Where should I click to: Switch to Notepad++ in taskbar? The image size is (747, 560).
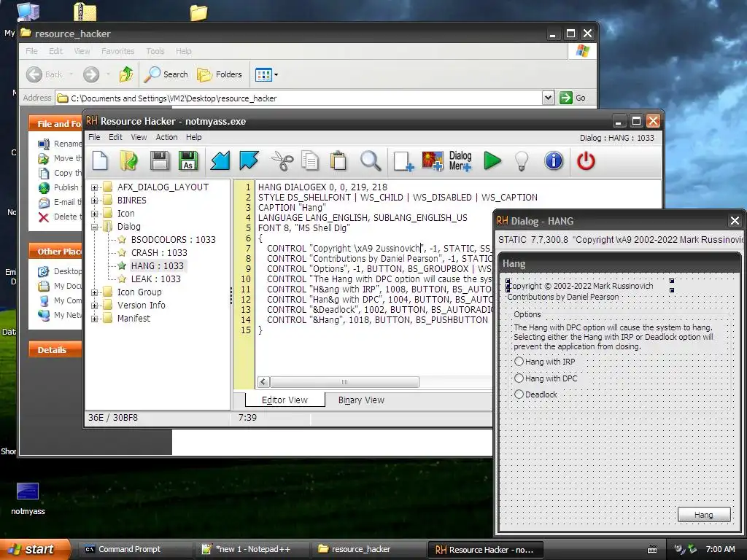tap(251, 549)
